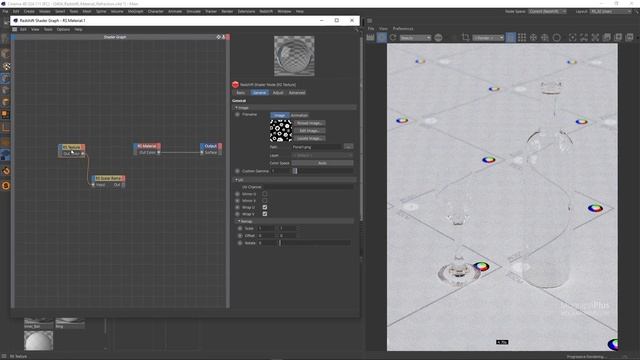Enable the Mirror U checkbox
The image size is (640, 360).
[265, 194]
